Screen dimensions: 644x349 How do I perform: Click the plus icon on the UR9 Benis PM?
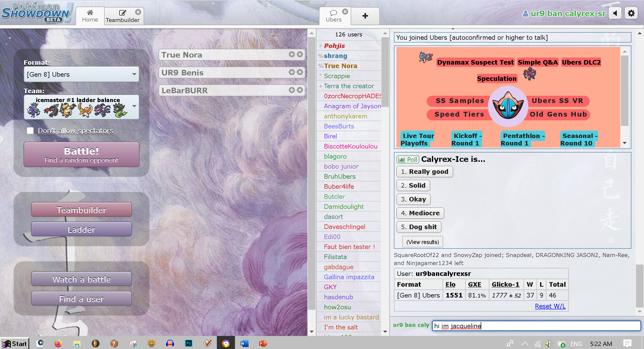point(292,72)
